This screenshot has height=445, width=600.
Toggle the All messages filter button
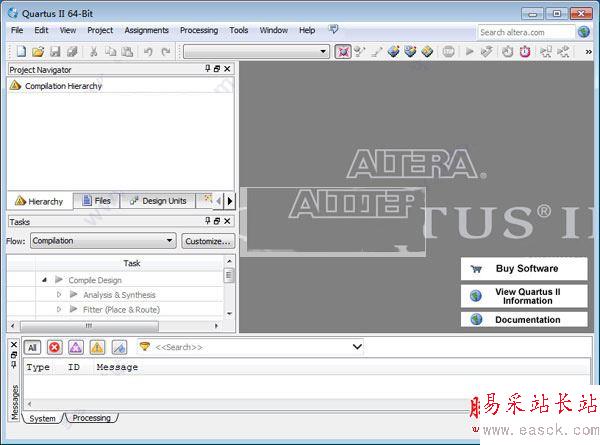(32, 347)
